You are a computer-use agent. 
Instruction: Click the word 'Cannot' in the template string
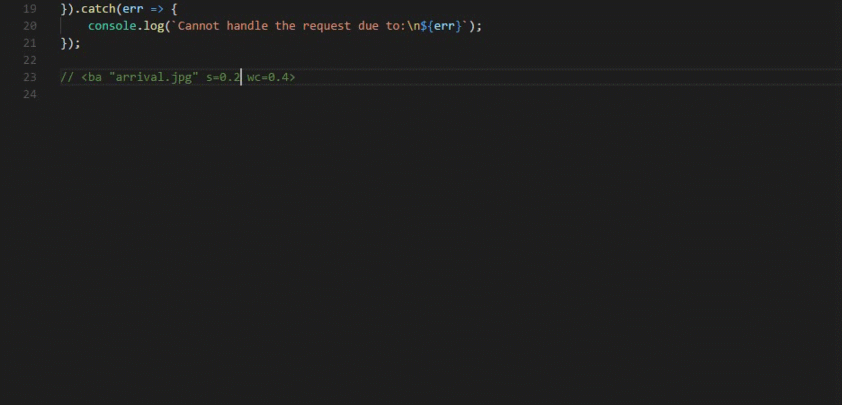click(198, 26)
